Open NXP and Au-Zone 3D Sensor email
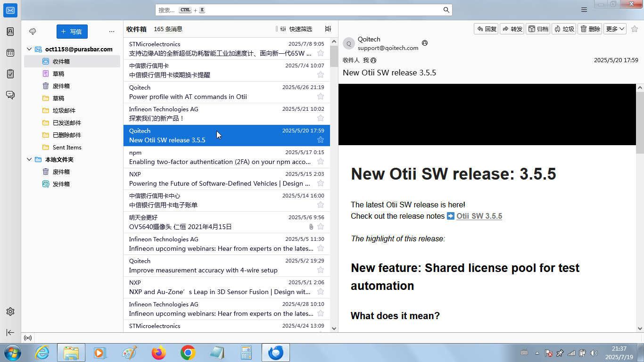The image size is (644, 362). (x=227, y=287)
